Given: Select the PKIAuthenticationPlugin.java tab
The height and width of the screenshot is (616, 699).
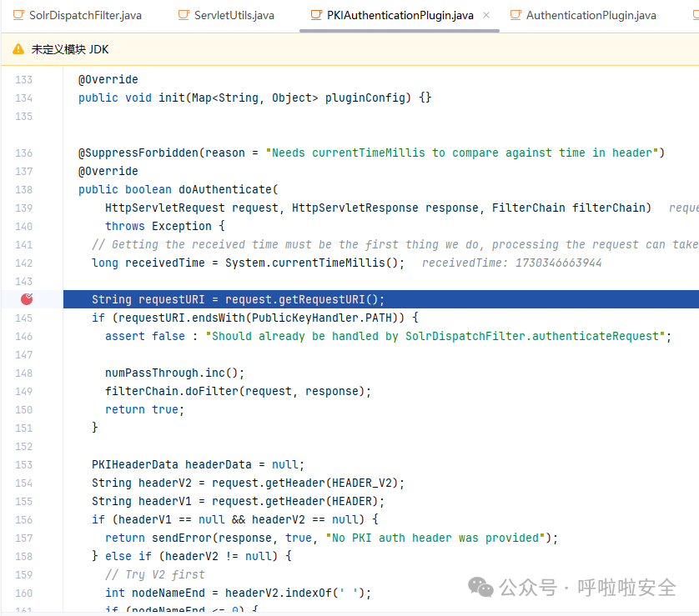Looking at the screenshot, I should pos(400,16).
